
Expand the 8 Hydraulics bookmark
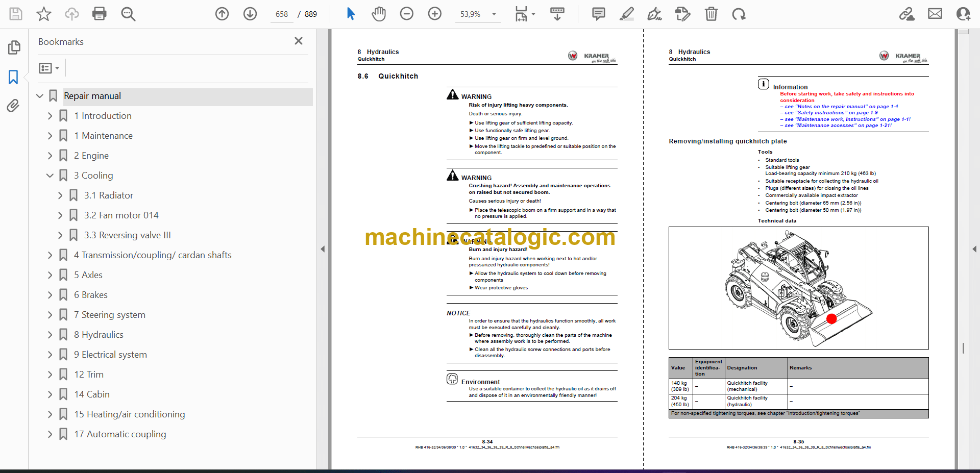50,335
